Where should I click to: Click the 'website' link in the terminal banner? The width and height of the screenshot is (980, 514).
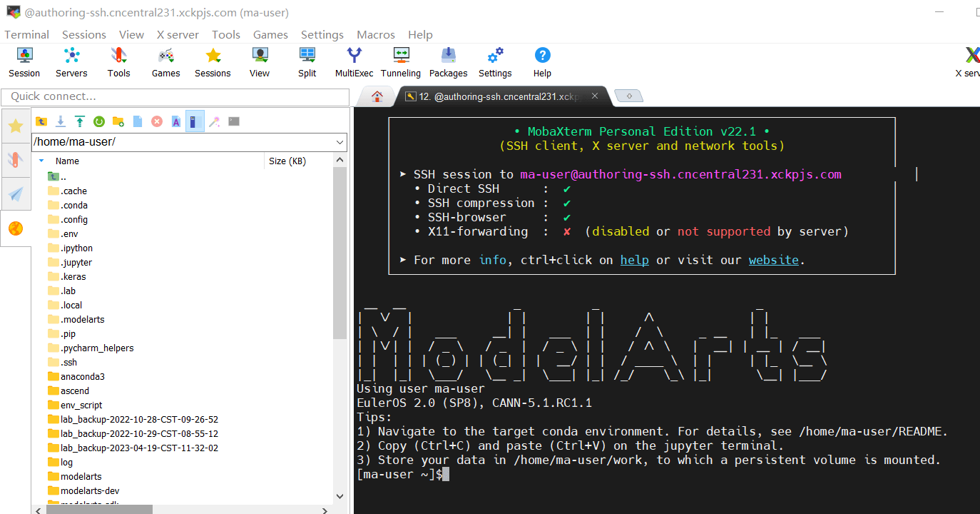[773, 260]
